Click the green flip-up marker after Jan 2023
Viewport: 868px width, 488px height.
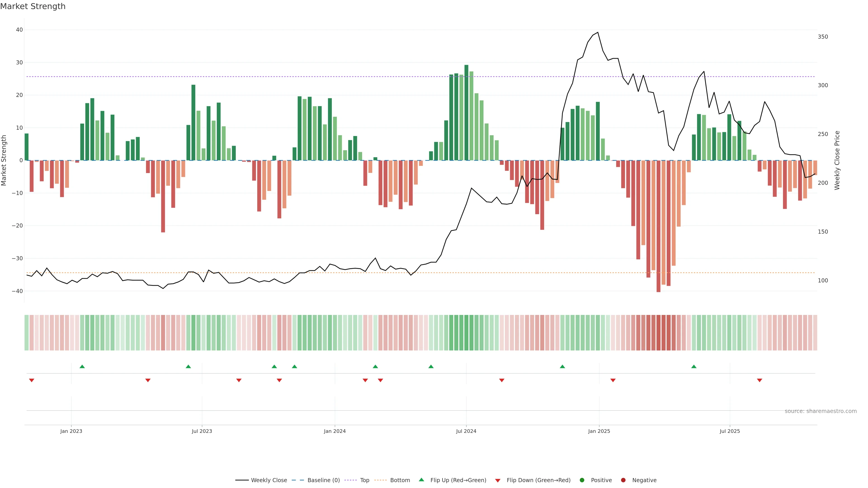[82, 366]
